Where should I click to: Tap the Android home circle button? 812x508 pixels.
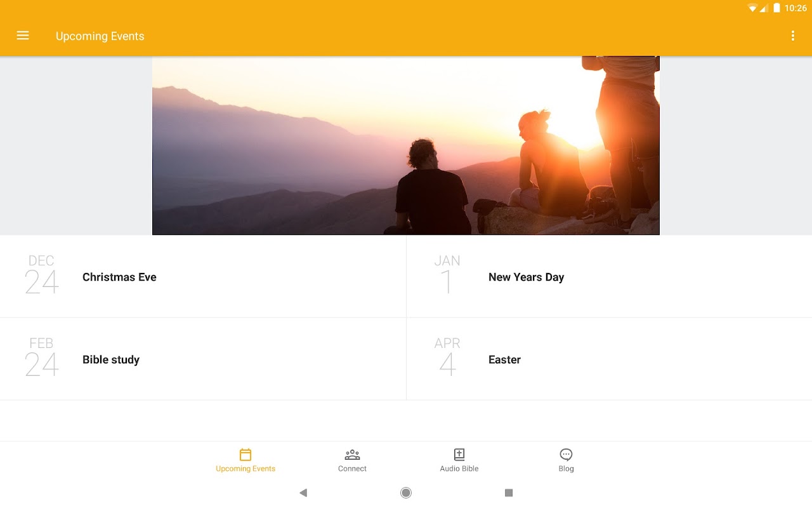[x=406, y=493]
